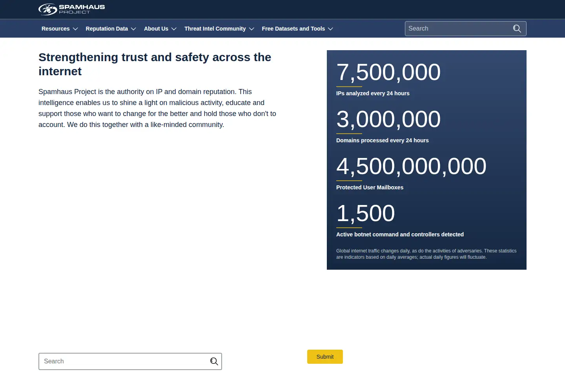Click the 7,500,000 statistic
565x392 pixels.
pos(388,72)
